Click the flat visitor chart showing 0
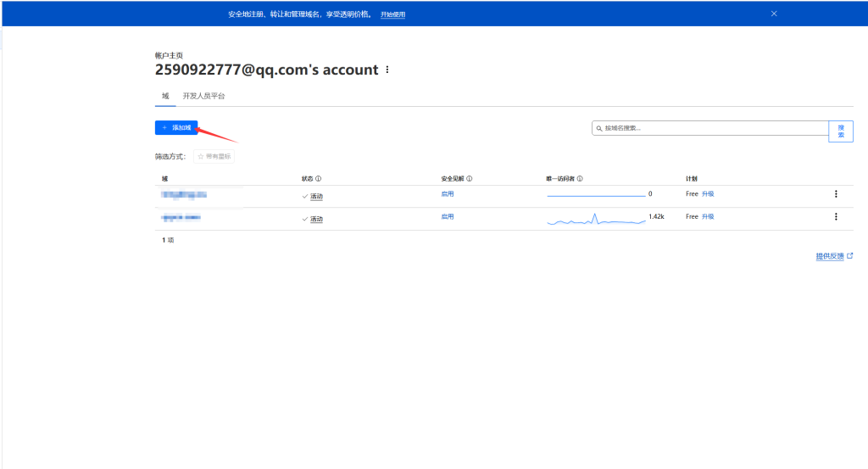 coord(596,195)
